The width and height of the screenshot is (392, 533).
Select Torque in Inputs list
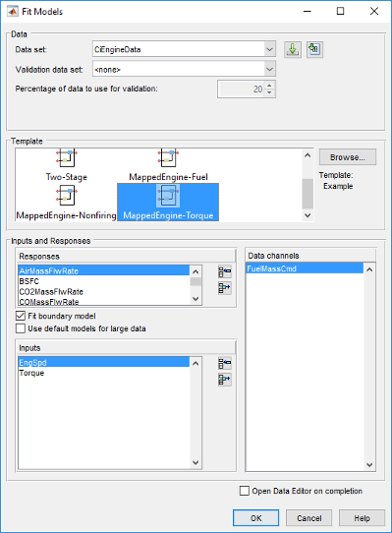click(x=103, y=373)
